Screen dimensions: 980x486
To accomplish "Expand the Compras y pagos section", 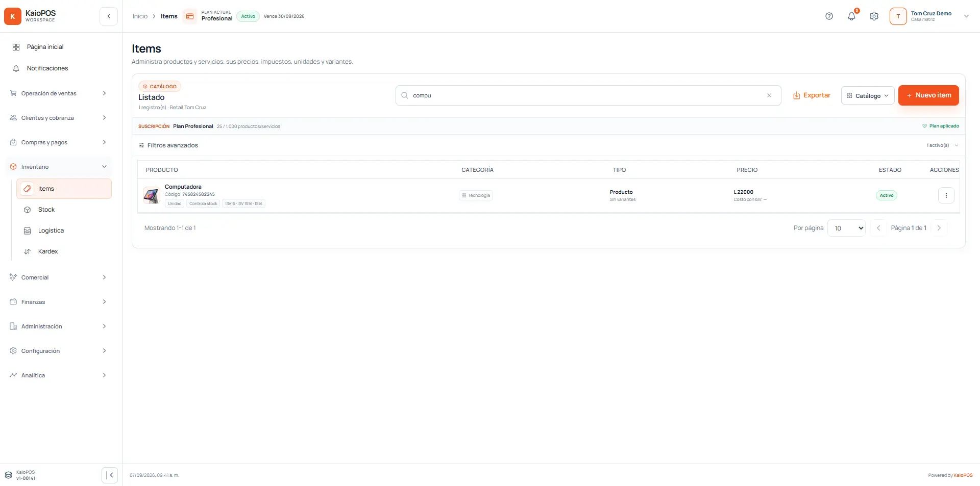I will pyautogui.click(x=59, y=142).
